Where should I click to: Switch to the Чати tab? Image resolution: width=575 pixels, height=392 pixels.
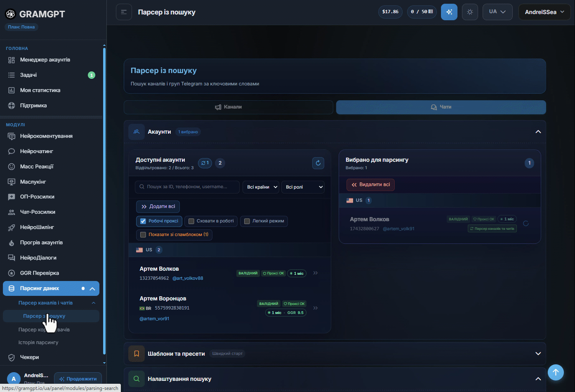(x=441, y=107)
